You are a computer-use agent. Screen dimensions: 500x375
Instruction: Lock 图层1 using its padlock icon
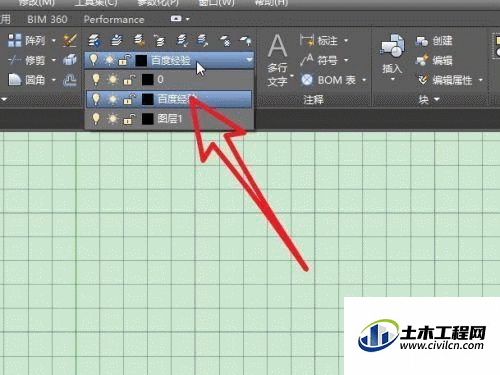129,119
